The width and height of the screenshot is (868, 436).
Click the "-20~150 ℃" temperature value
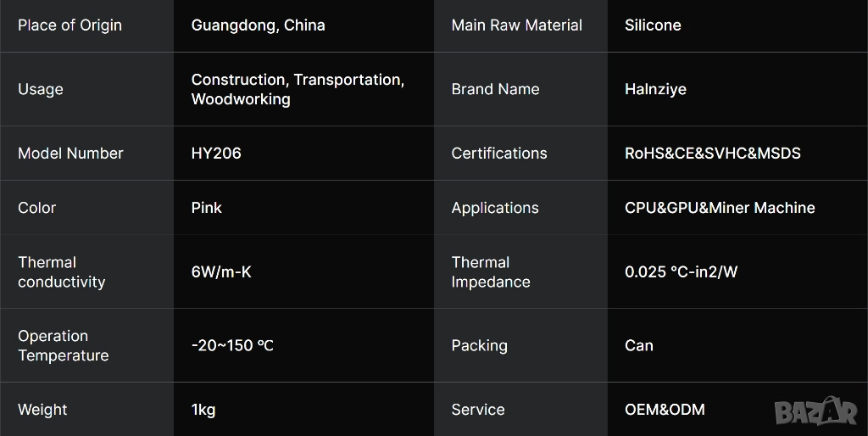pos(232,345)
